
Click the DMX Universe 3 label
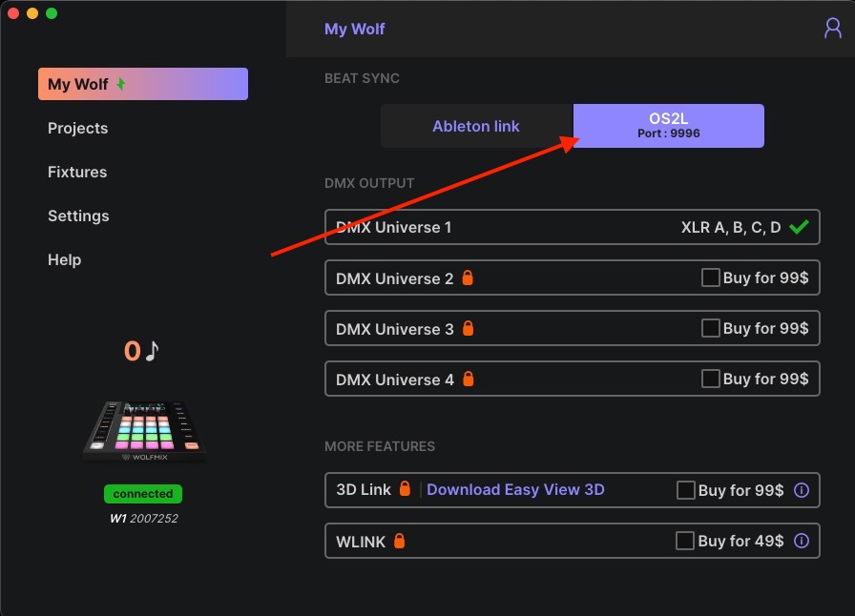point(395,329)
